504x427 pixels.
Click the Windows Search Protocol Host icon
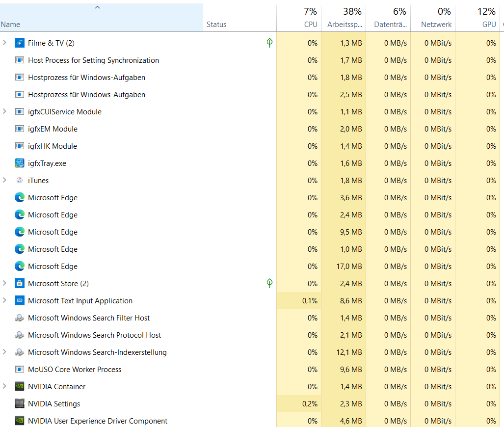click(x=20, y=335)
